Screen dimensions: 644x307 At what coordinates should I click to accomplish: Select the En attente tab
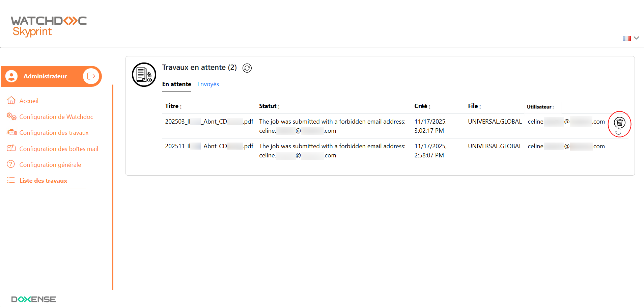pos(176,84)
